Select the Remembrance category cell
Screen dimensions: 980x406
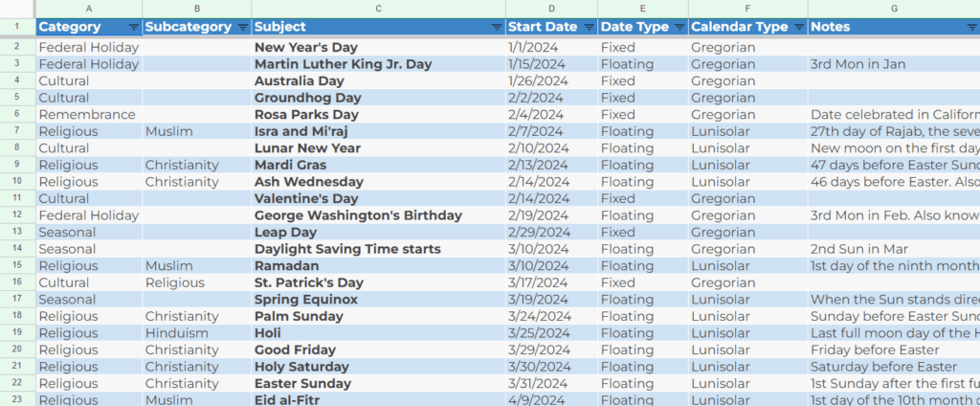click(89, 115)
